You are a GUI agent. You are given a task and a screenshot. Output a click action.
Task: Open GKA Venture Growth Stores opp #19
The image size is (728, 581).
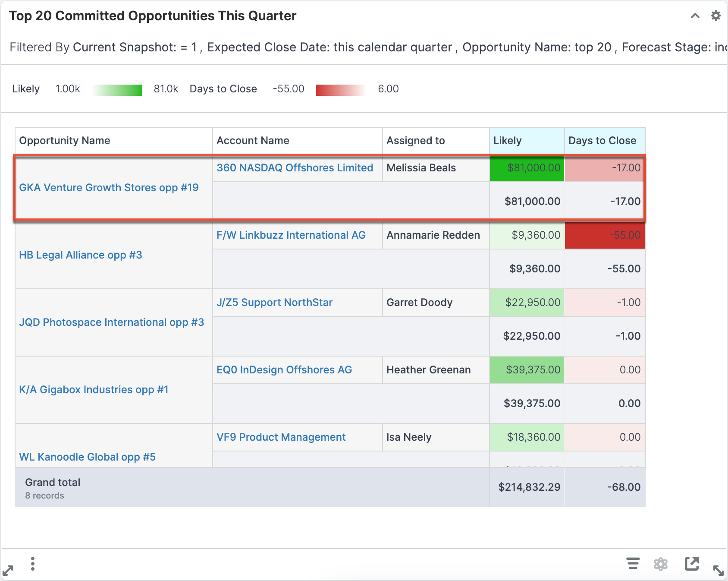click(109, 188)
